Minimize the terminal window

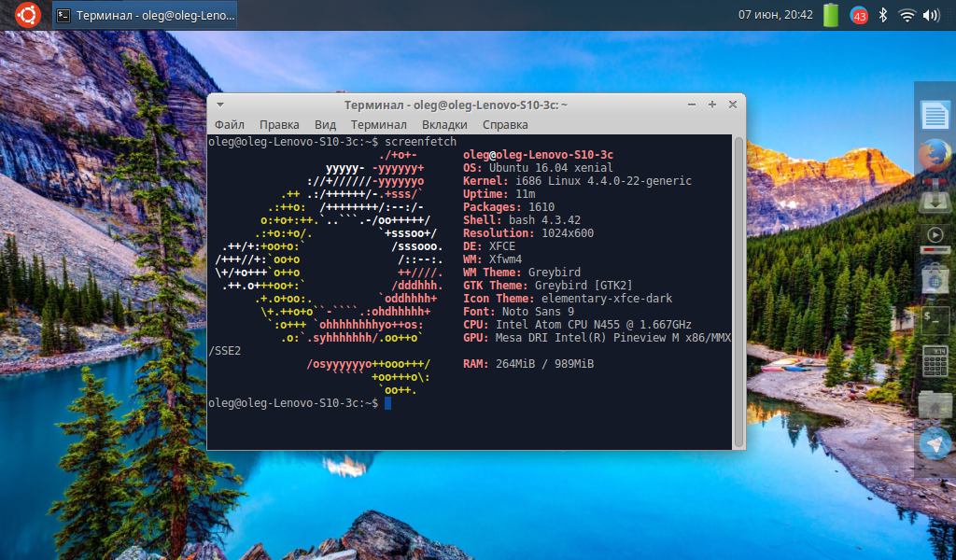(x=692, y=105)
